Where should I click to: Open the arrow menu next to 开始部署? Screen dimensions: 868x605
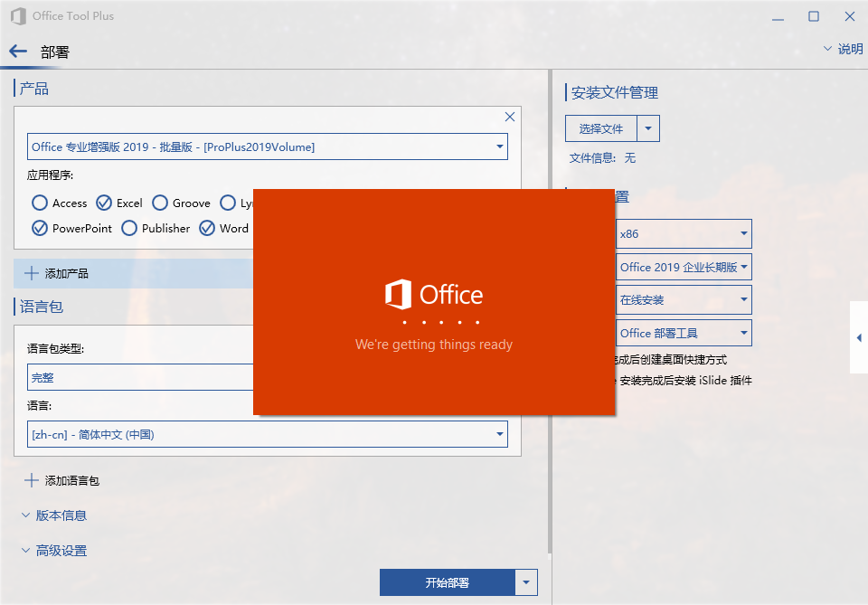[525, 582]
